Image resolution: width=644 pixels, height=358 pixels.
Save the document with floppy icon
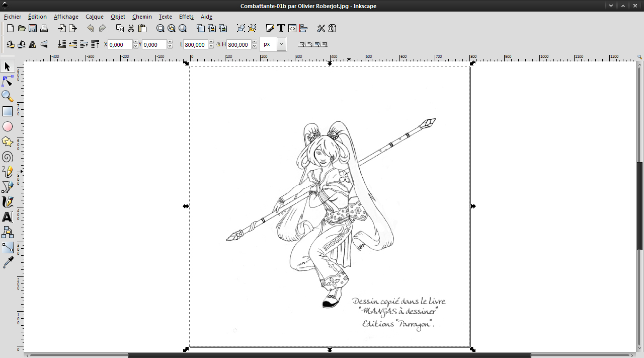click(33, 28)
